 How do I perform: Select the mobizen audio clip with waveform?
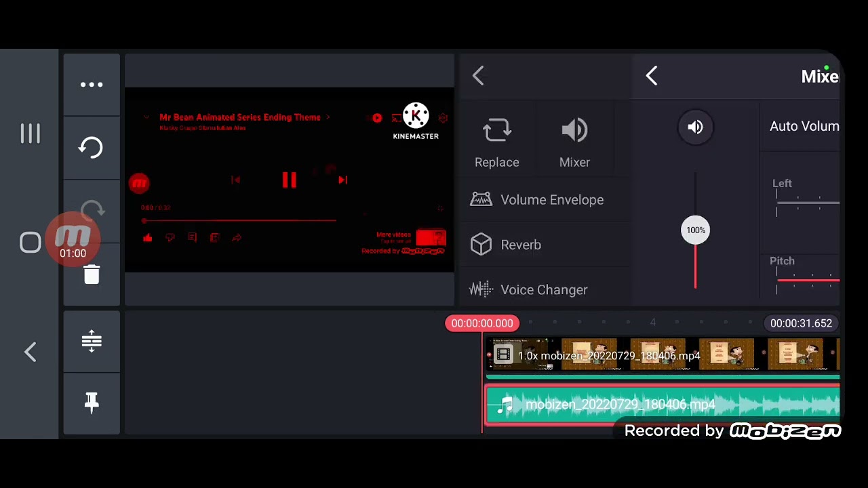[662, 405]
